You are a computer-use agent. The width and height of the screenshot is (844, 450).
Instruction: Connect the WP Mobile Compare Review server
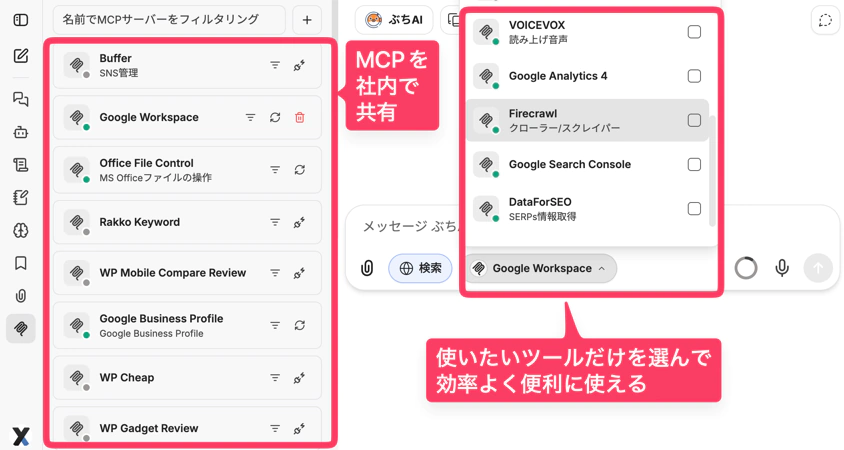(299, 273)
